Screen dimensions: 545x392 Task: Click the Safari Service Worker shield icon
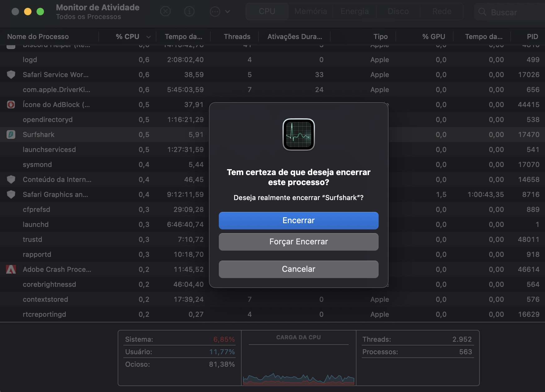[x=11, y=75]
